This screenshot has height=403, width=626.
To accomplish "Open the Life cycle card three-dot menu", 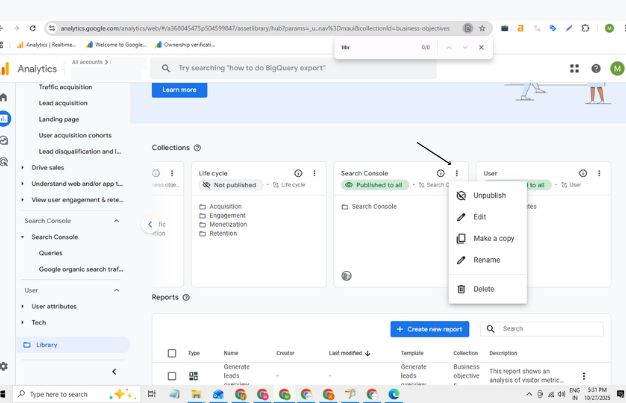I will point(314,173).
